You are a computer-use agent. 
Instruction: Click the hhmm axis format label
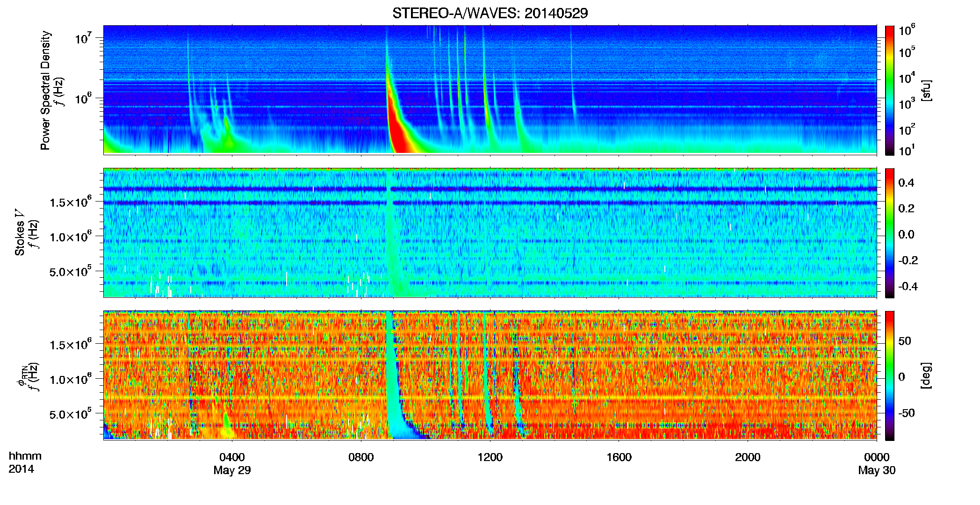click(x=25, y=456)
